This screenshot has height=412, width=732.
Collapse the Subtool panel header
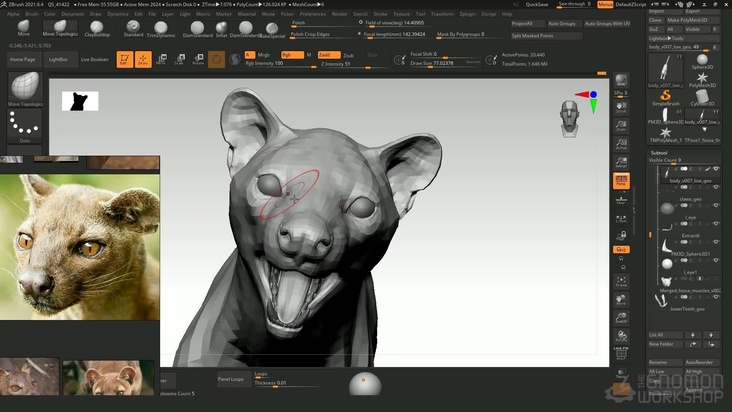pos(659,152)
